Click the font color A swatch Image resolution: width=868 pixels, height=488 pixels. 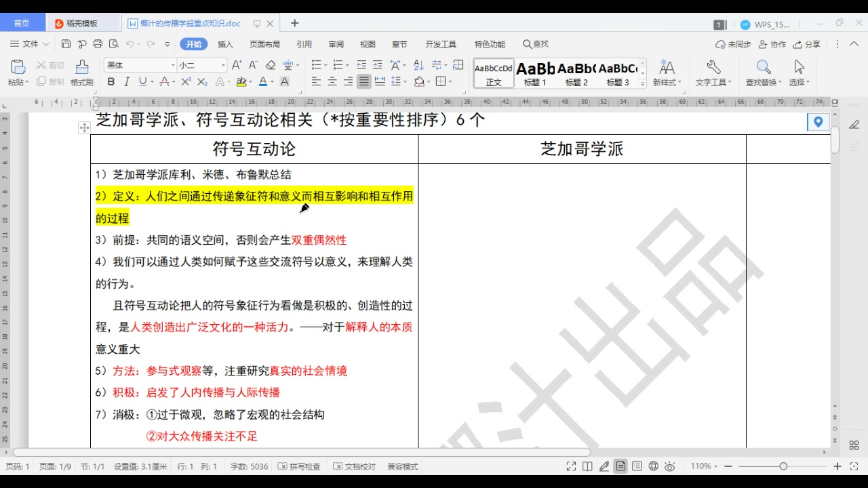pyautogui.click(x=263, y=82)
